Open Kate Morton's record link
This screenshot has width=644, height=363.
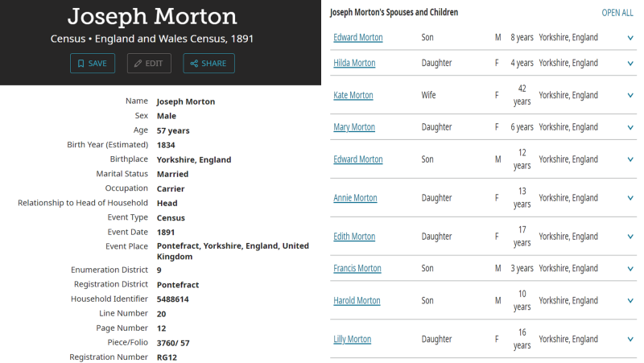(x=353, y=95)
